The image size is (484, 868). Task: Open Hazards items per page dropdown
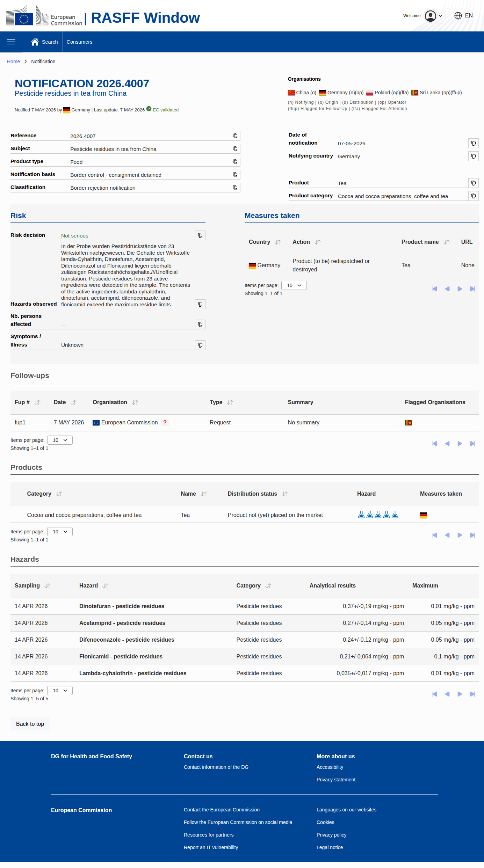tap(60, 691)
